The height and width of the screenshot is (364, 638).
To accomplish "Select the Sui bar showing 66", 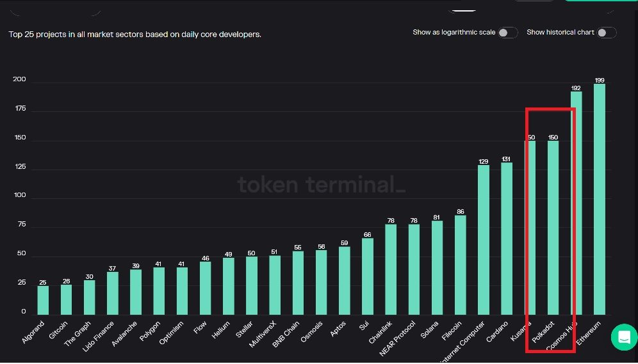I will pos(368,276).
